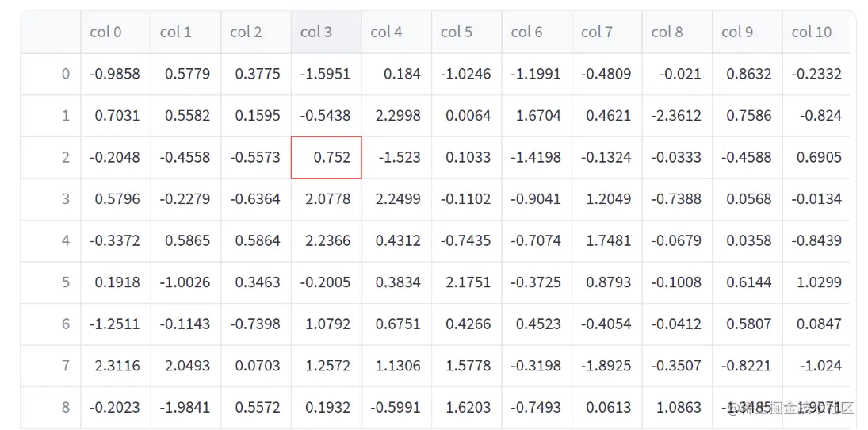Select the cell with -0.2332
Screen dimensions: 868x430
(x=816, y=75)
